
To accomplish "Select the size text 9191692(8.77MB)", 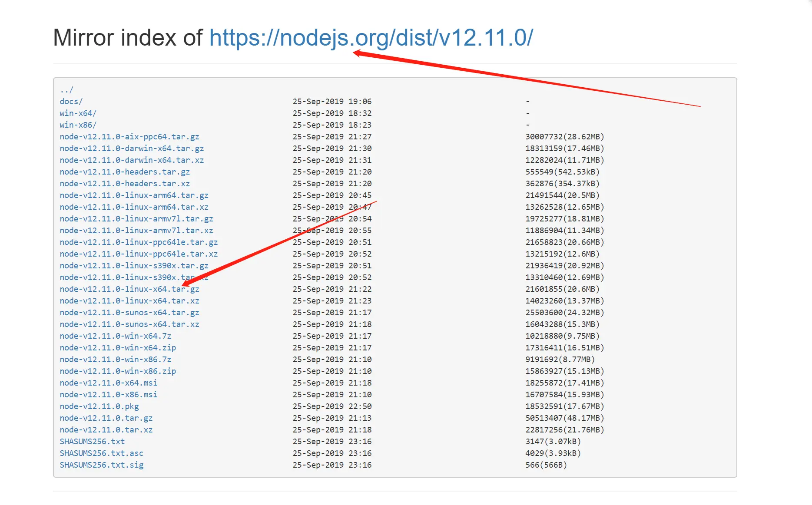I will (x=560, y=360).
